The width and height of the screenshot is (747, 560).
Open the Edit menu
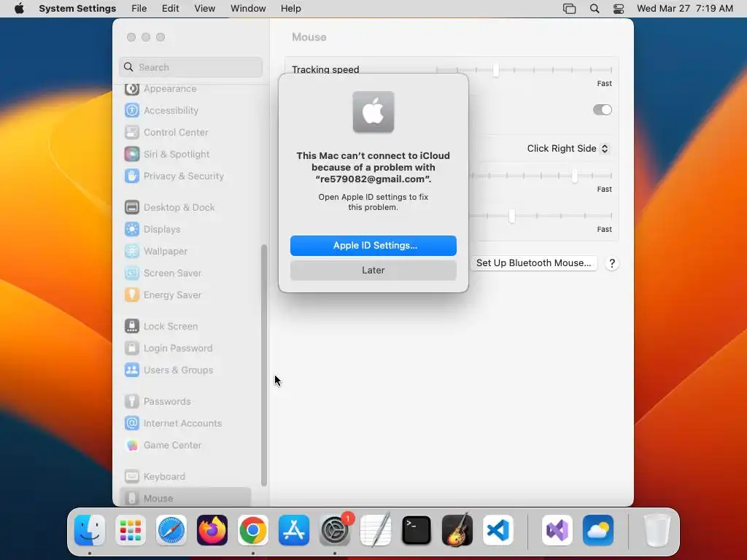pos(171,9)
